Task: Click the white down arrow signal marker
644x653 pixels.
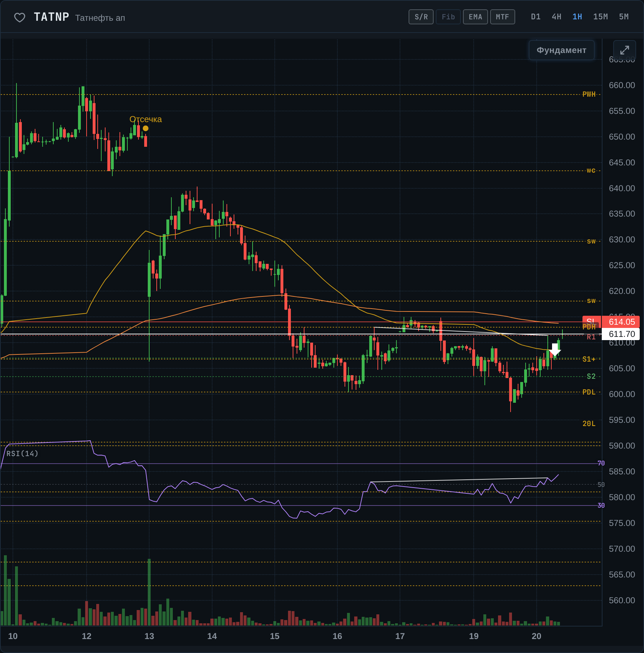Action: click(x=555, y=349)
